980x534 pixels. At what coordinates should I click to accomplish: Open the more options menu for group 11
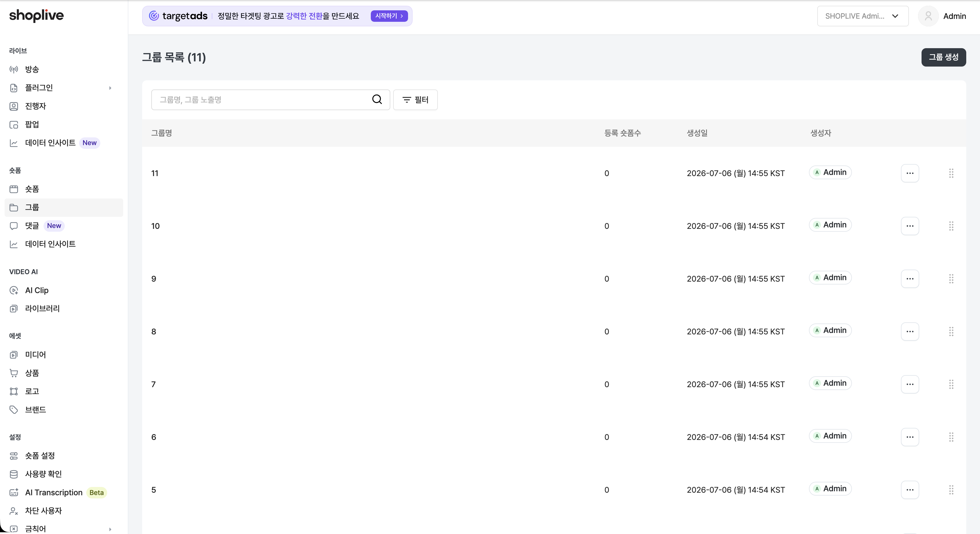[x=910, y=173]
